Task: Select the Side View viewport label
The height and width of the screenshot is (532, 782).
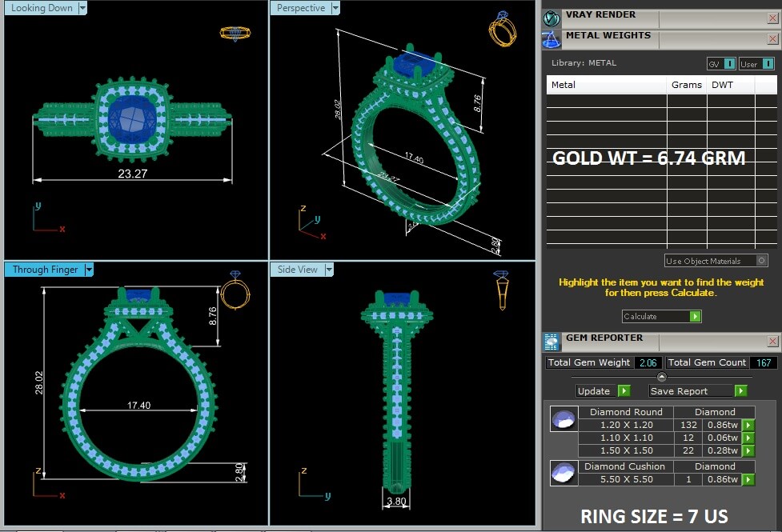Action: (298, 270)
